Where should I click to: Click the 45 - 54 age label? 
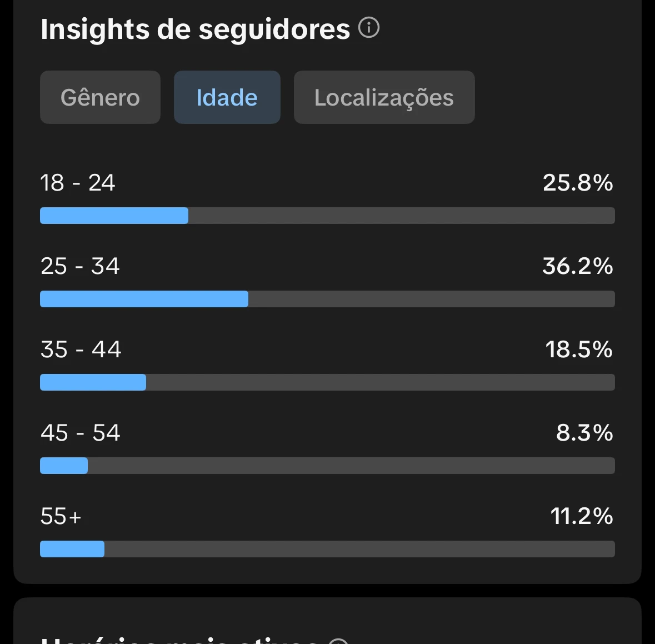[x=81, y=433]
